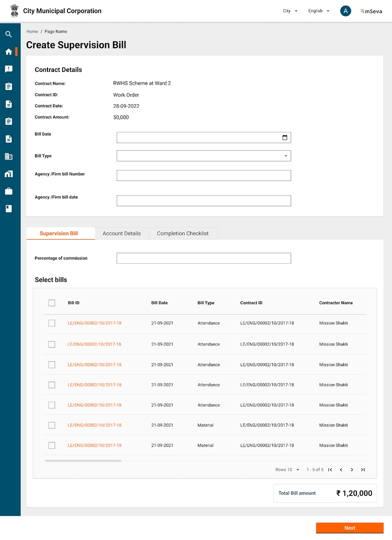This screenshot has width=392, height=540.
Task: Switch to the Completion Checklist tab
Action: [x=182, y=234]
